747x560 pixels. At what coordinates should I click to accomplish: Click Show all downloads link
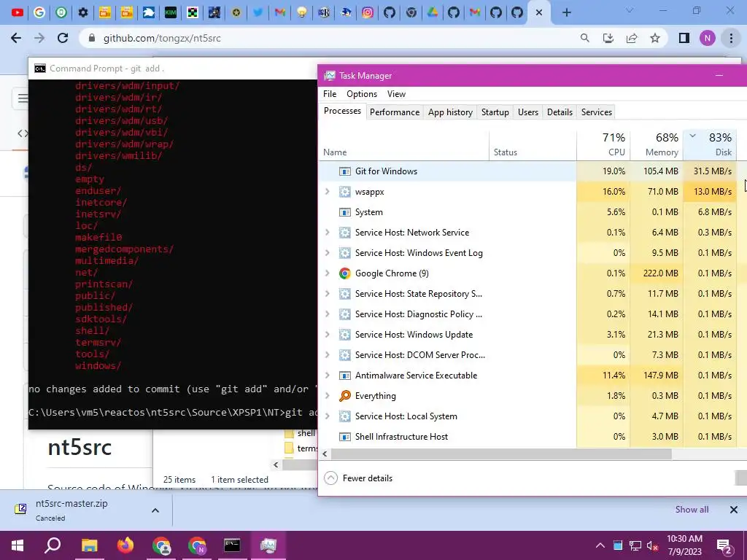tap(692, 510)
